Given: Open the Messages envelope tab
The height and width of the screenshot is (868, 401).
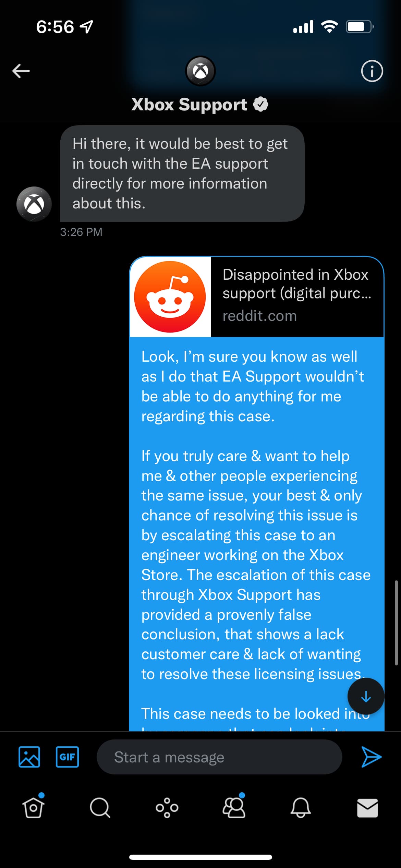Looking at the screenshot, I should pos(367,808).
